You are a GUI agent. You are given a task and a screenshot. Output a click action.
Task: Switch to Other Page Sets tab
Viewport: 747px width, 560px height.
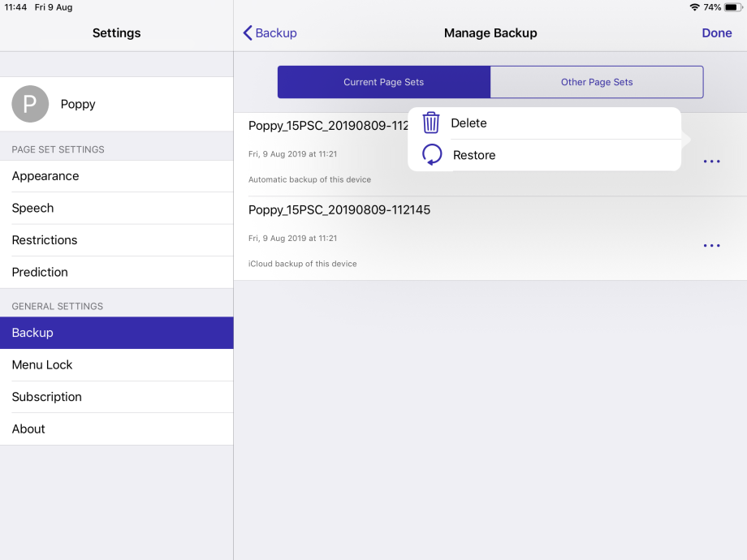point(597,82)
